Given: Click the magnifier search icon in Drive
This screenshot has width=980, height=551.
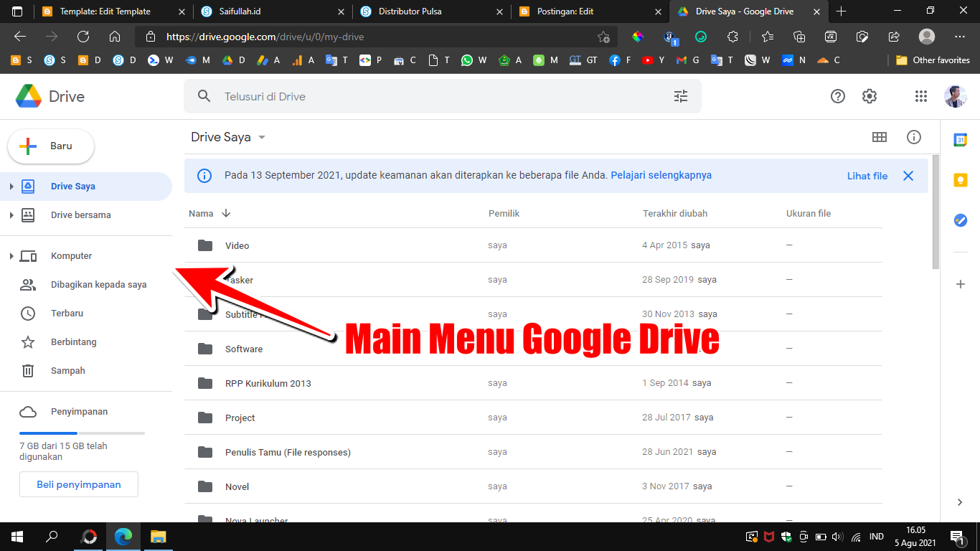Looking at the screenshot, I should pyautogui.click(x=204, y=96).
